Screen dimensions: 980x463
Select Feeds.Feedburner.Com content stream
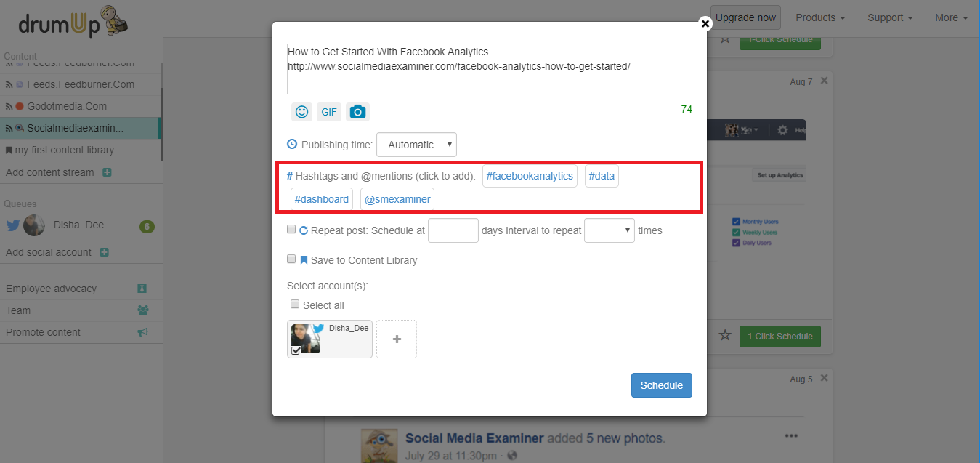[x=80, y=84]
